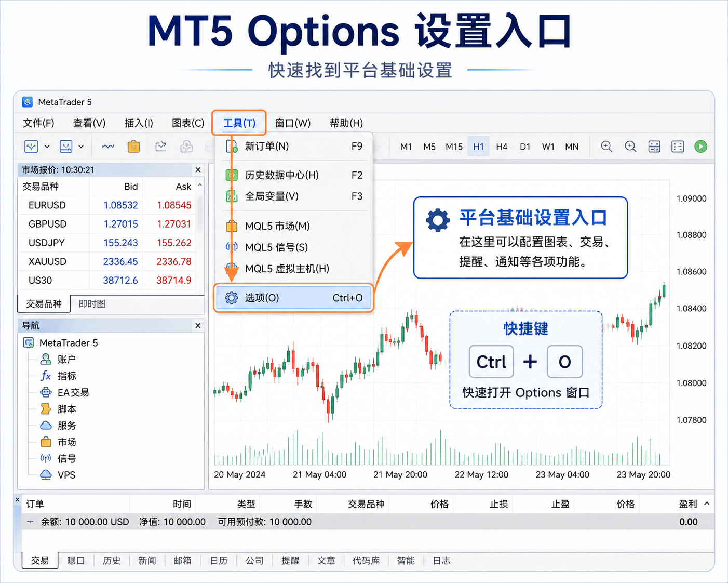Open the 文件(F) menu
The width and height of the screenshot is (728, 583).
pyautogui.click(x=38, y=123)
